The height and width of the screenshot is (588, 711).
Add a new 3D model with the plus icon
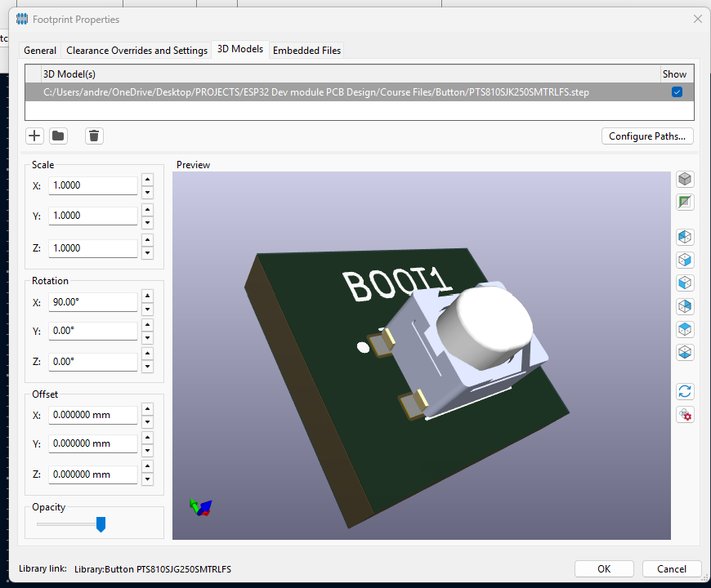tap(34, 136)
